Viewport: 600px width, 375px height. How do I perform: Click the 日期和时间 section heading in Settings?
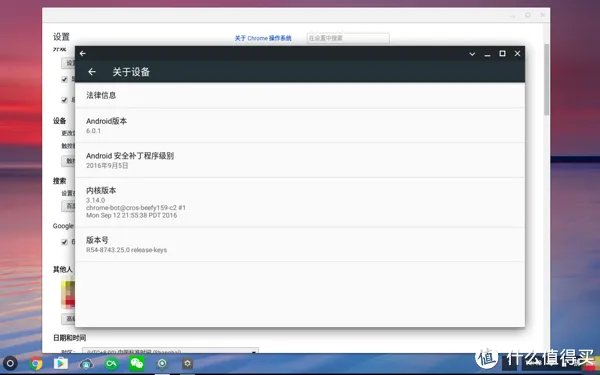click(69, 338)
